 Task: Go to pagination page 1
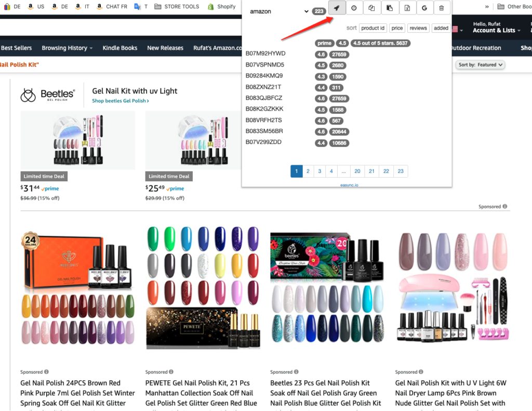click(296, 171)
